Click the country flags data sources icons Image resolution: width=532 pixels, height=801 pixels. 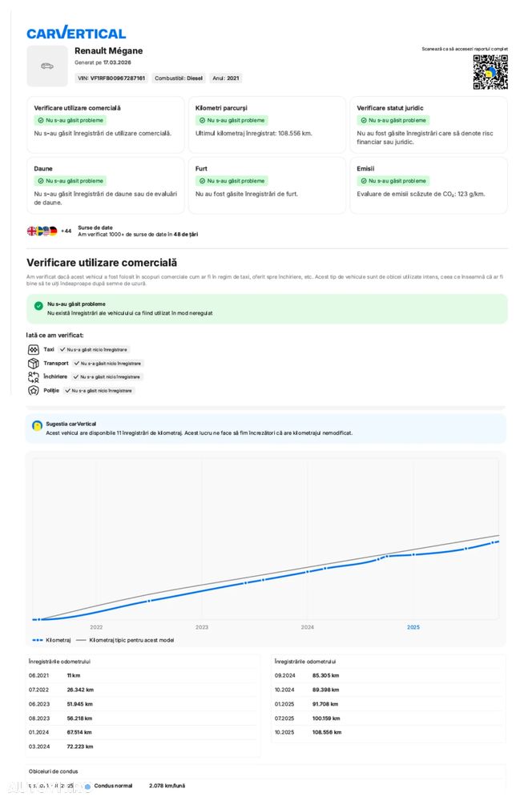42,231
